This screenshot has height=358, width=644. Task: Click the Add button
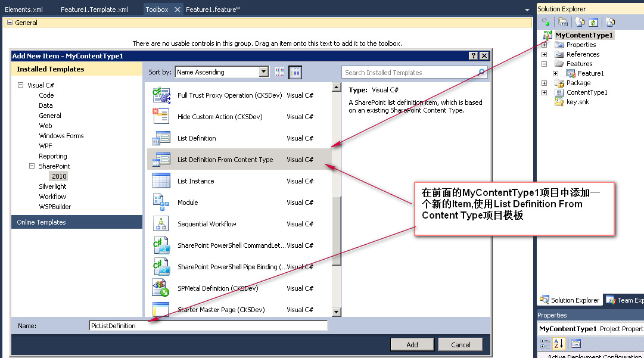[412, 345]
